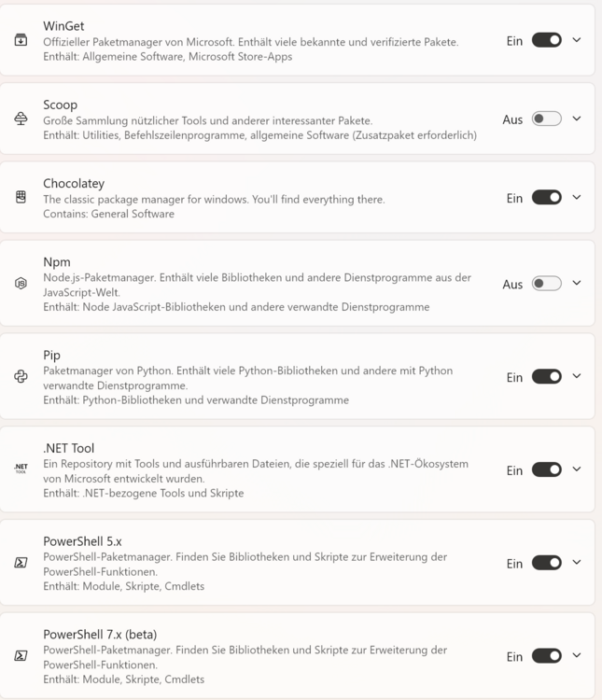Expand the Scoop chevron arrow
The height and width of the screenshot is (700, 602).
(x=577, y=119)
